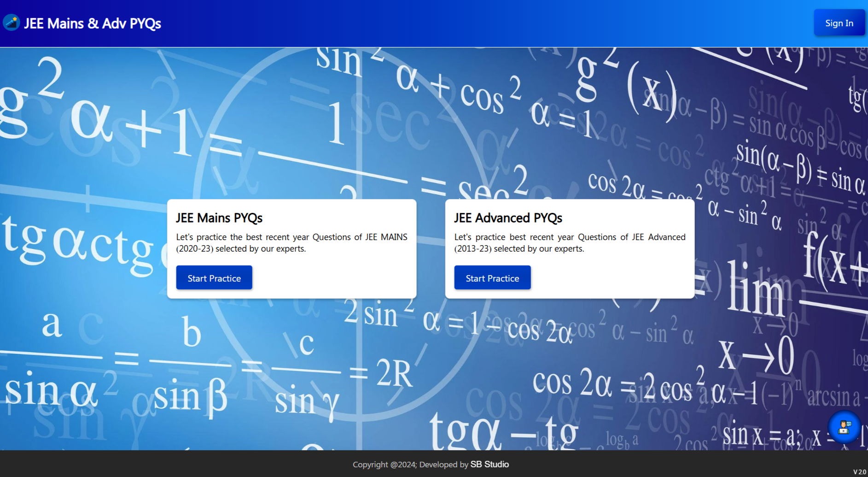868x477 pixels.
Task: Open the SB Studio developer link
Action: (489, 464)
